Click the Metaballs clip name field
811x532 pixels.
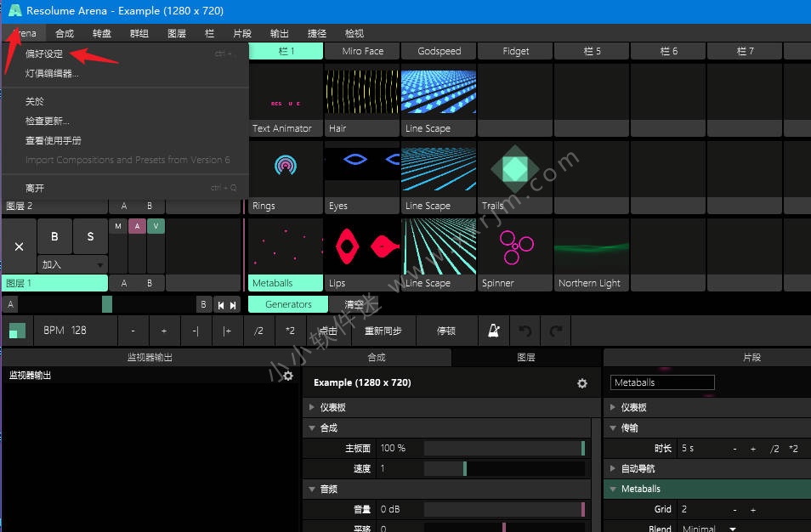pyautogui.click(x=662, y=382)
